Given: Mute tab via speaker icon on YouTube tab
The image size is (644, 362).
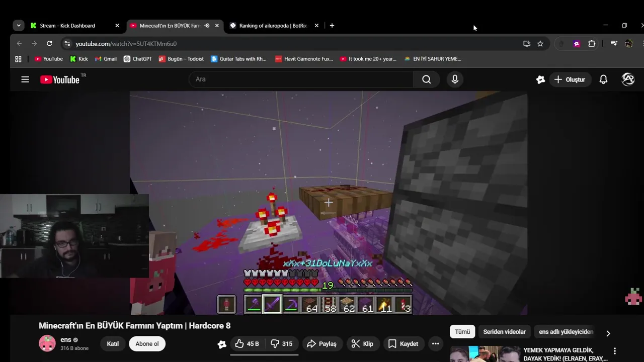Looking at the screenshot, I should (x=207, y=26).
